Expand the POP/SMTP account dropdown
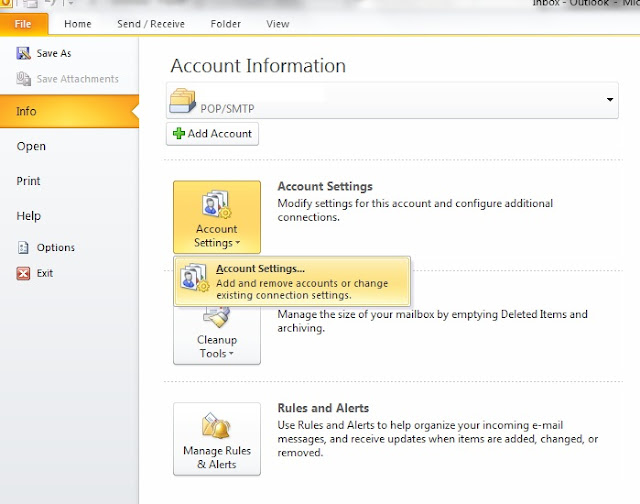The width and height of the screenshot is (640, 504). click(x=610, y=100)
